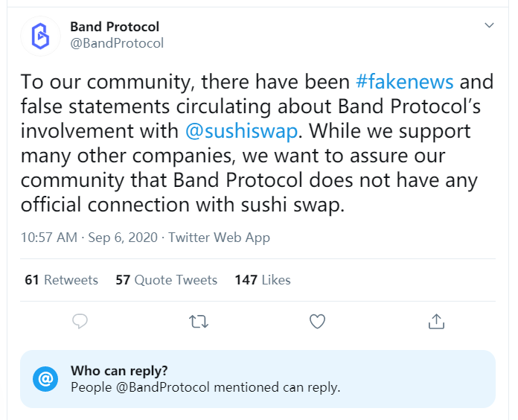Open the #fakenews hashtag link

[x=404, y=82]
